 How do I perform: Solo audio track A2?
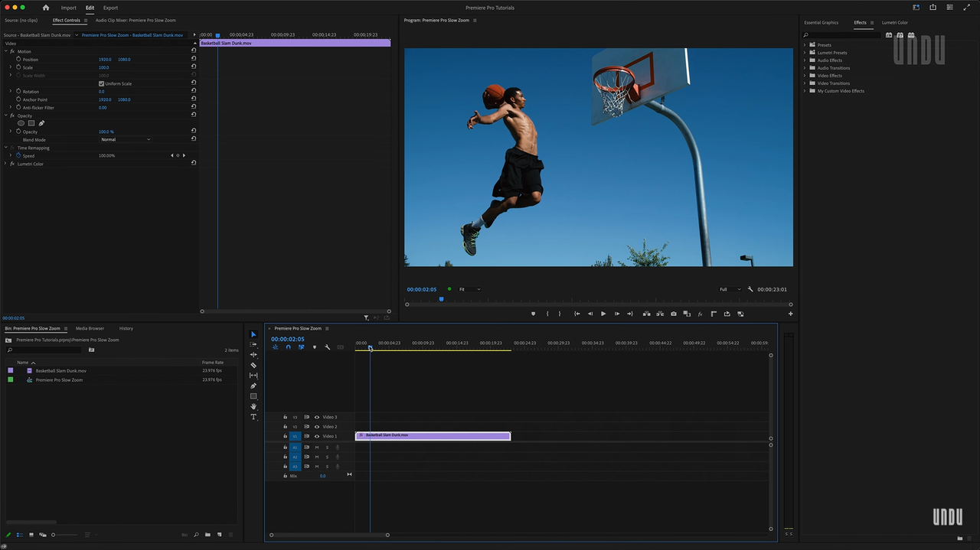tap(327, 457)
